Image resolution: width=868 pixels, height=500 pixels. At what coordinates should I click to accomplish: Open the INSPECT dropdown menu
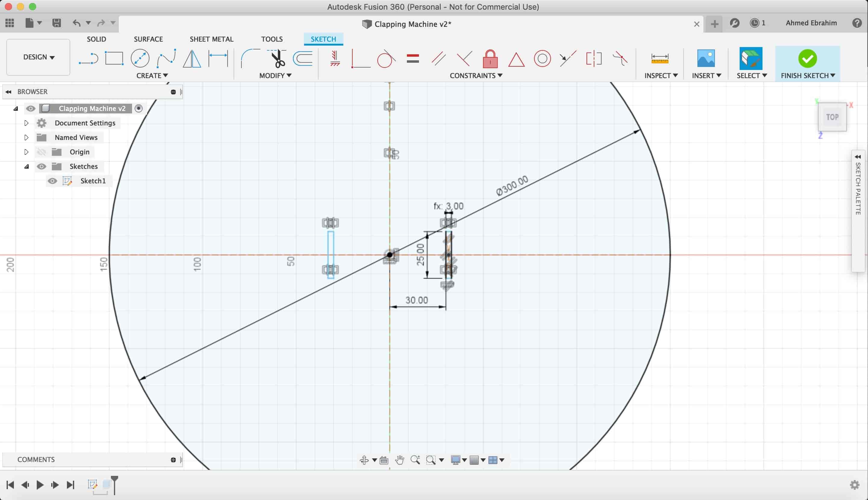pyautogui.click(x=661, y=76)
